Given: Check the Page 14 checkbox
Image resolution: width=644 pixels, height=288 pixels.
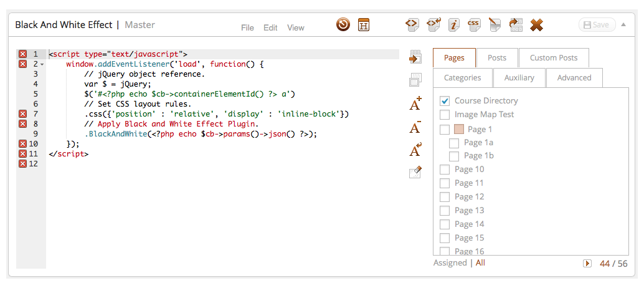Looking at the screenshot, I should pos(445,224).
